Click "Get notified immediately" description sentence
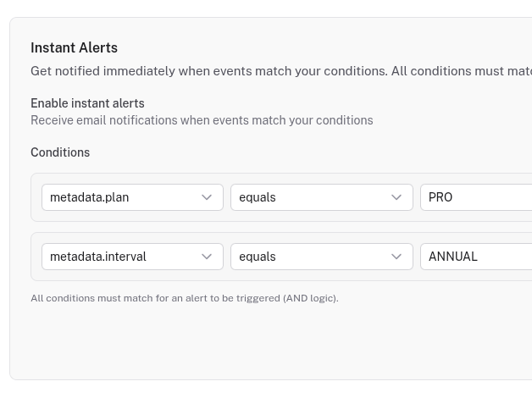532x398 pixels. [208, 71]
